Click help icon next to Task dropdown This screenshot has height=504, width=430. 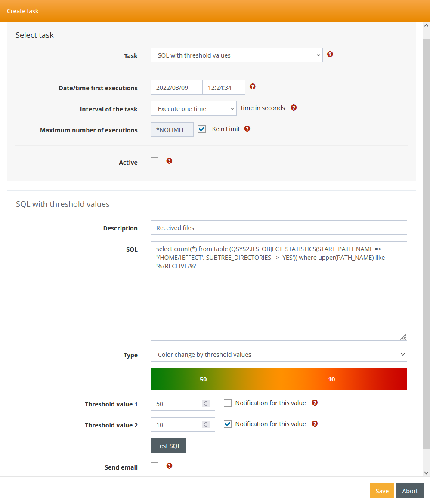coord(330,55)
